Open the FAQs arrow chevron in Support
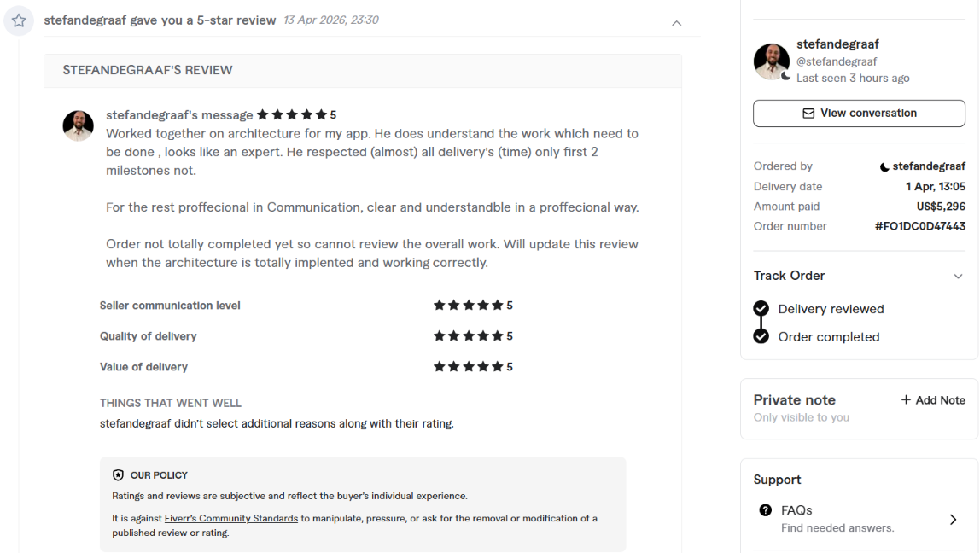The width and height of the screenshot is (980, 553). pyautogui.click(x=953, y=519)
